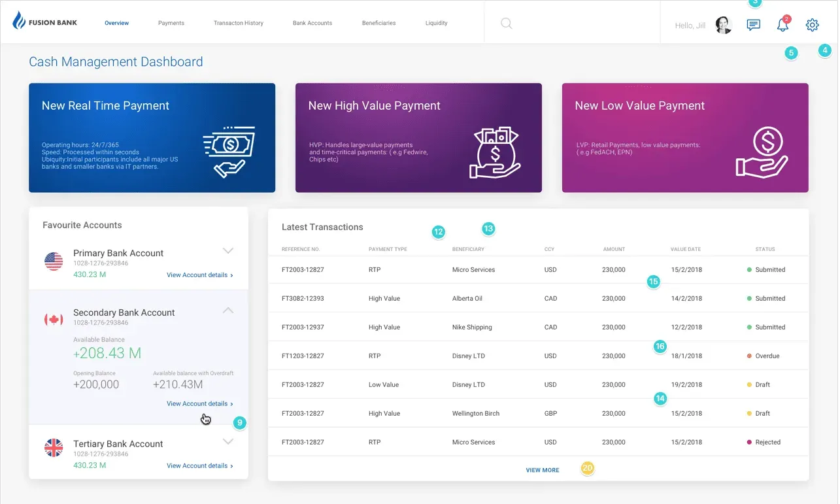Open the chat messages icon
840x504 pixels.
(x=754, y=25)
